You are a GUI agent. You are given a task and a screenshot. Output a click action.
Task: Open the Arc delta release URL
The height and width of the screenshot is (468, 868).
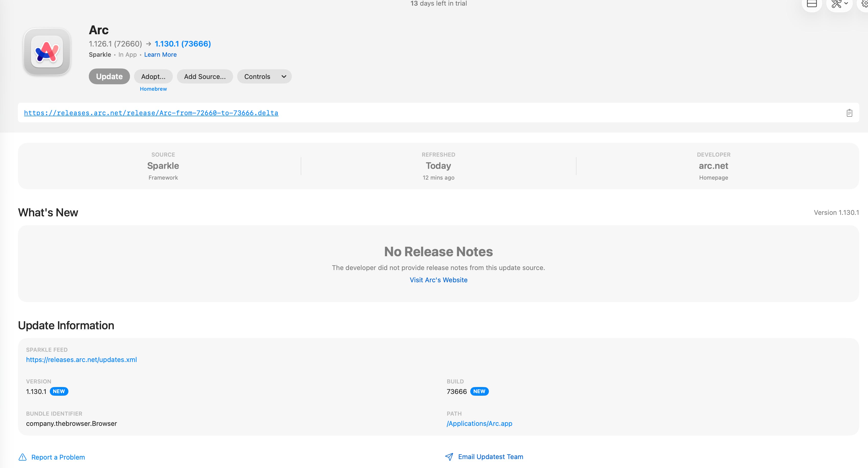151,113
